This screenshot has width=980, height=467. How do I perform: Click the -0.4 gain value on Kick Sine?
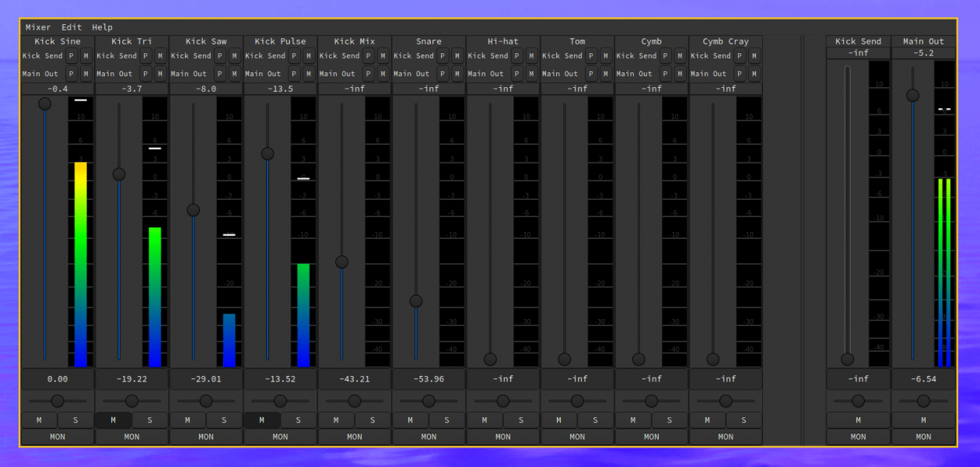click(58, 89)
